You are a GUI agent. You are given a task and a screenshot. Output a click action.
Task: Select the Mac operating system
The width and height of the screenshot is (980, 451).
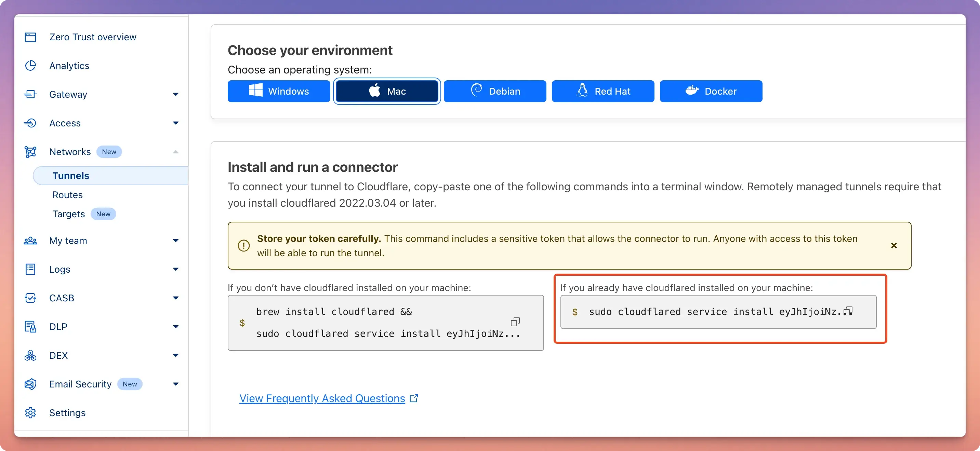pos(387,91)
